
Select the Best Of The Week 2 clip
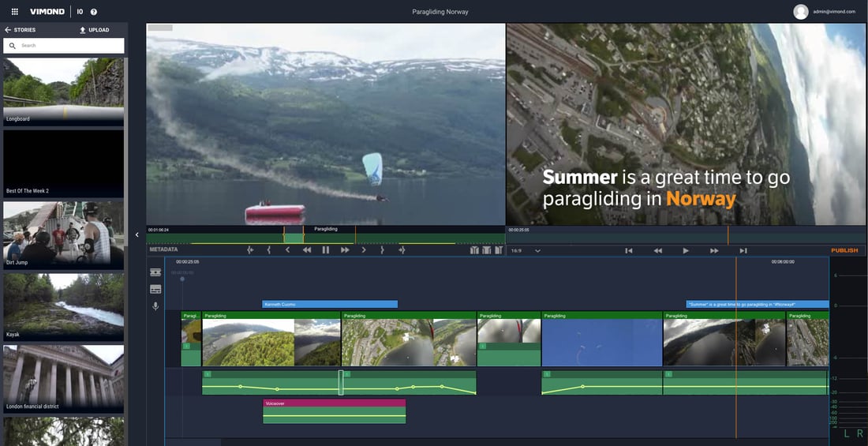[64, 163]
